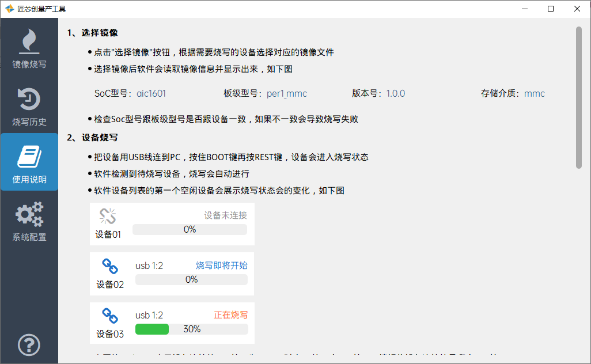Image resolution: width=591 pixels, height=364 pixels.
Task: Click the blue chain icon of 设备02
Action: tap(109, 266)
